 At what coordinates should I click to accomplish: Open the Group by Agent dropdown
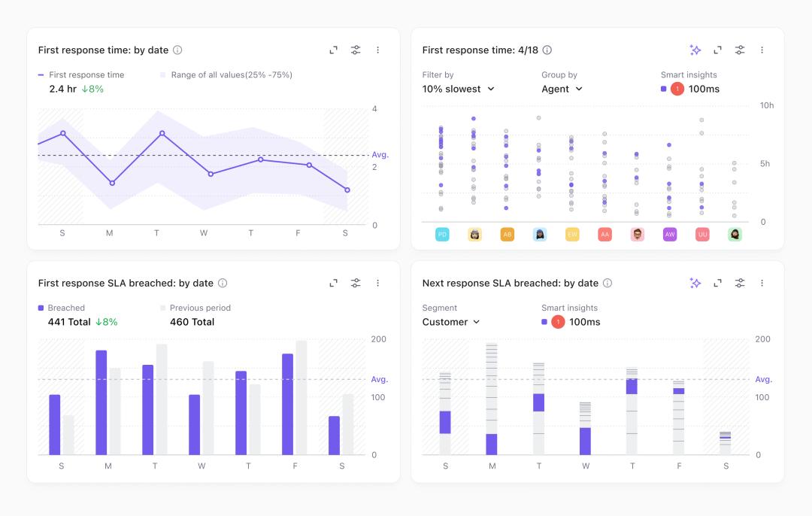562,89
